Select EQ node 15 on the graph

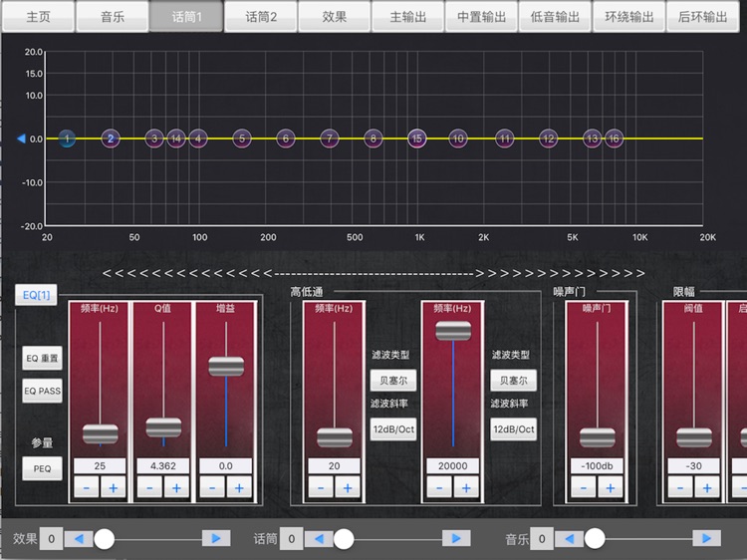(x=417, y=139)
